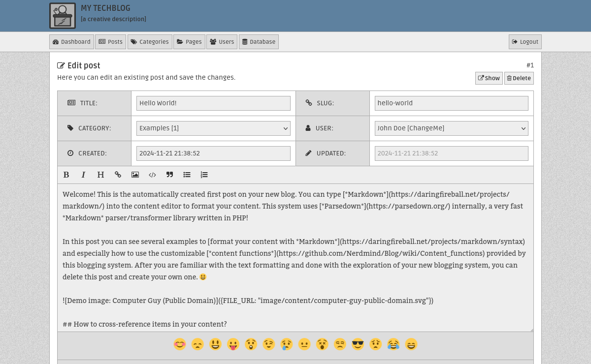
Task: Open the User dropdown showing John Doe
Action: [x=452, y=128]
